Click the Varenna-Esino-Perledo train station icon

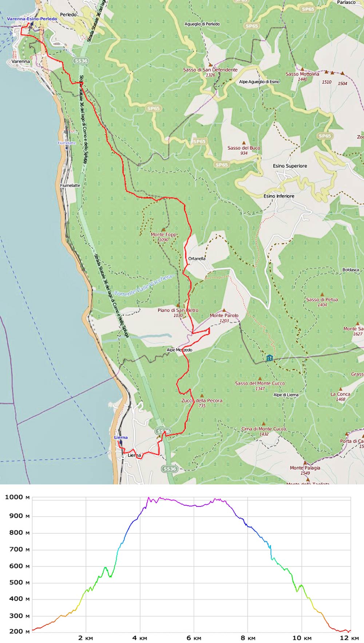tap(32, 24)
